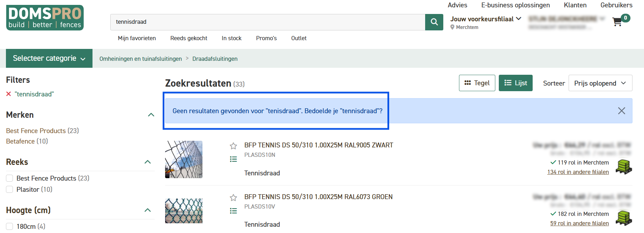Click the DOMSPRO logo
The width and height of the screenshot is (644, 233).
click(45, 17)
